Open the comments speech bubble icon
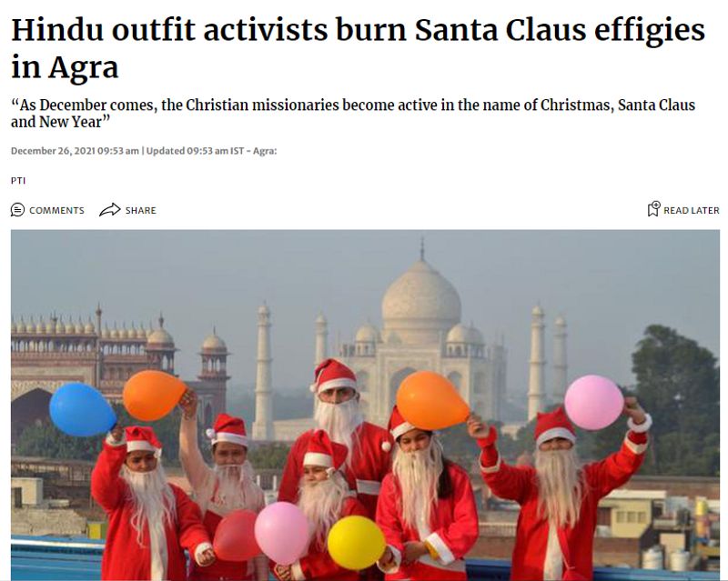This screenshot has height=581, width=728. pos(17,210)
